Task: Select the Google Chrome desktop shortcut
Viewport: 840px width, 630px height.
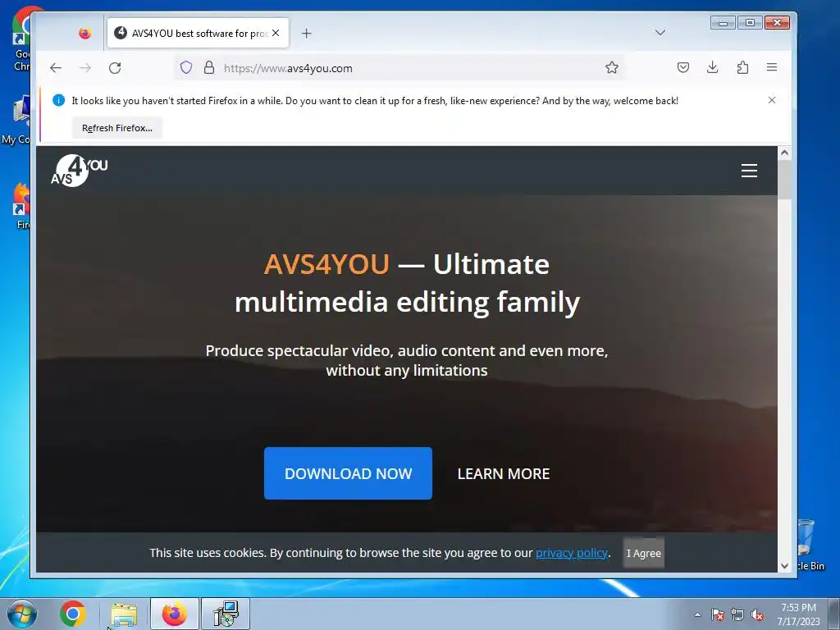Action: point(21,39)
